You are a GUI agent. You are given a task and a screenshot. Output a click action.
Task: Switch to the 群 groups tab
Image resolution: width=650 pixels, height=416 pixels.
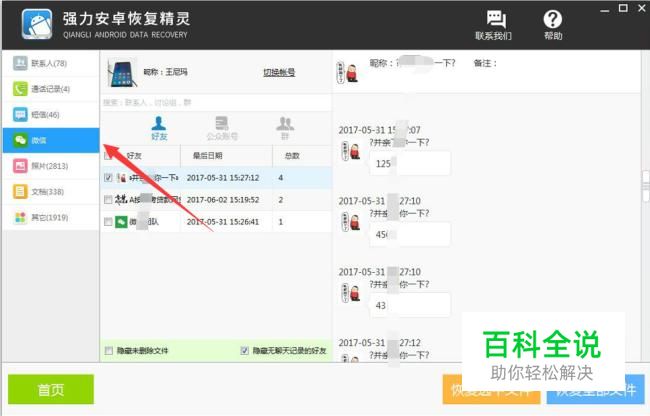[x=285, y=128]
